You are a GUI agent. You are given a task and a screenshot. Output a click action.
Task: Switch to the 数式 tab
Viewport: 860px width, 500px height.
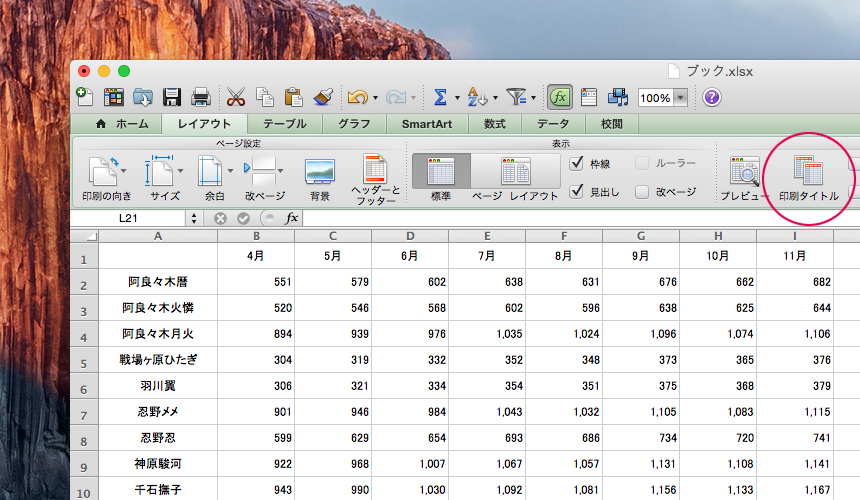coord(495,124)
